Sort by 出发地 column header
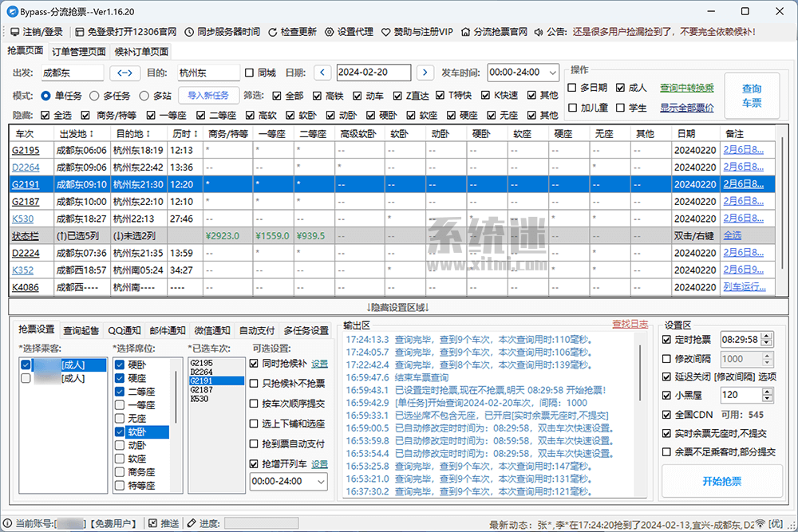Viewport: 798px width, 532px height. 77,134
